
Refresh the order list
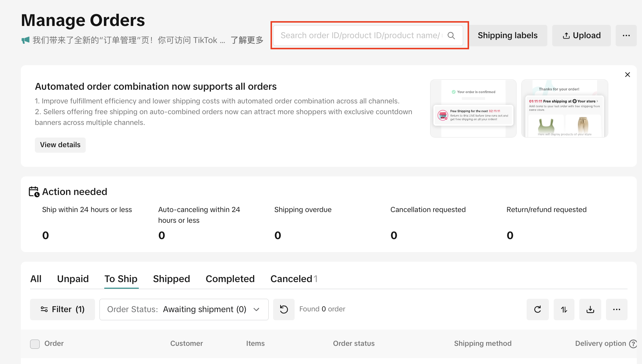tap(537, 310)
